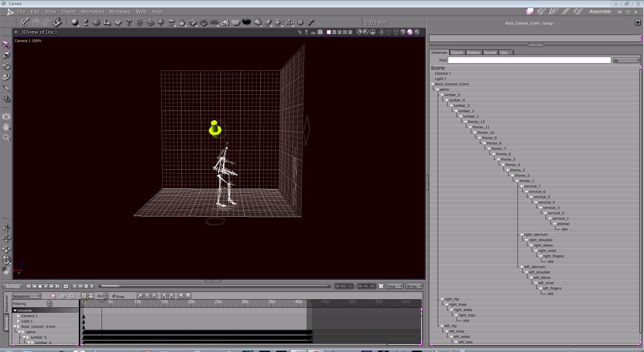
Task: Collapse the right_sternum tree node
Action: pos(522,235)
